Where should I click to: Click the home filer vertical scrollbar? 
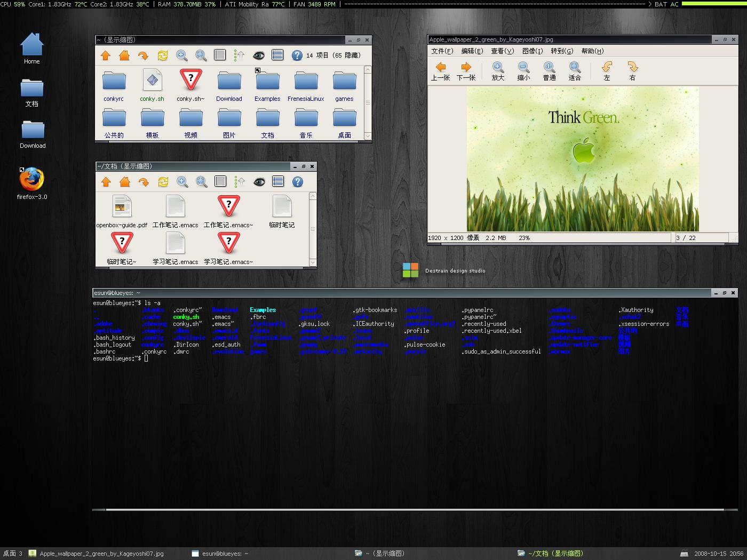click(x=368, y=102)
